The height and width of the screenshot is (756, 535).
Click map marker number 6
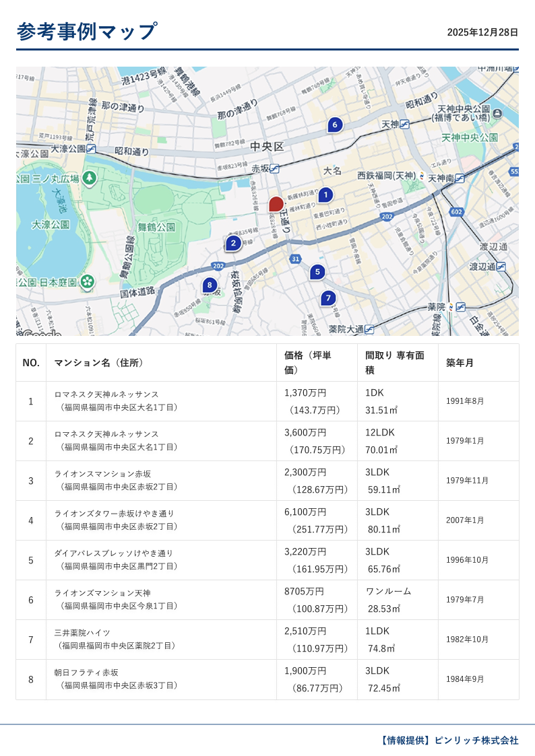335,125
